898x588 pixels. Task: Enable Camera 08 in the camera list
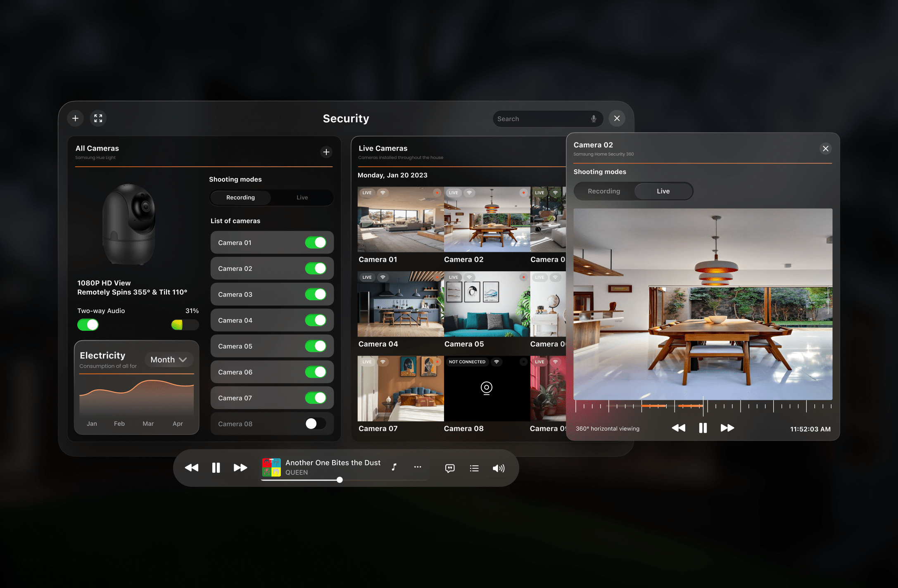click(x=316, y=424)
